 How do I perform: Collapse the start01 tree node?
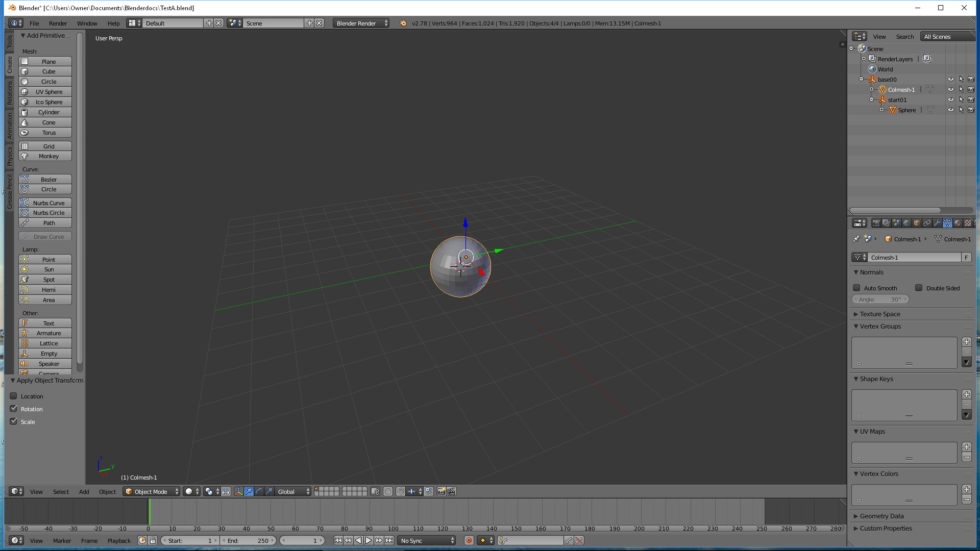coord(872,99)
